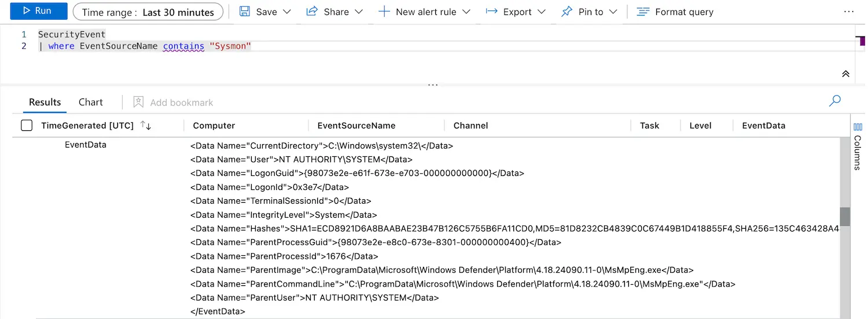Screen dimensions: 868x319
Task: Open the Columns side panel
Action: pos(858,146)
